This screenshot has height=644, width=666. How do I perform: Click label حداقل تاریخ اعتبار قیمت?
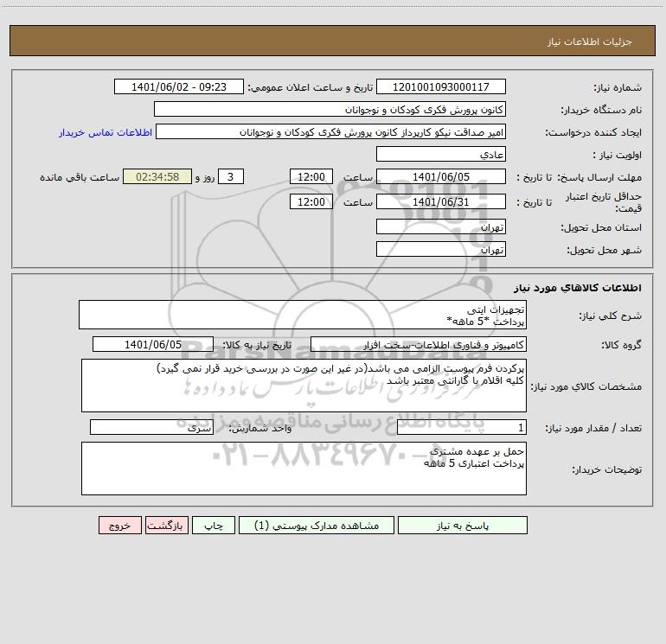click(604, 202)
